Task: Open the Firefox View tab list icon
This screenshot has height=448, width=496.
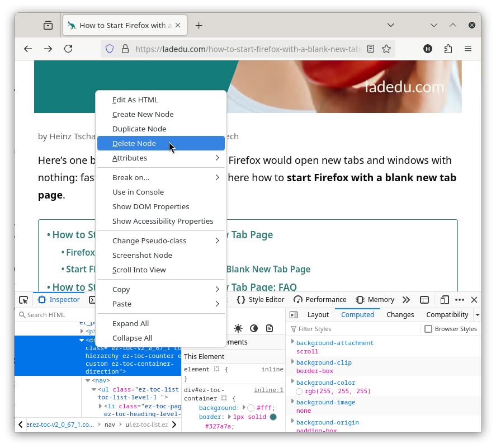Action: pyautogui.click(x=48, y=25)
